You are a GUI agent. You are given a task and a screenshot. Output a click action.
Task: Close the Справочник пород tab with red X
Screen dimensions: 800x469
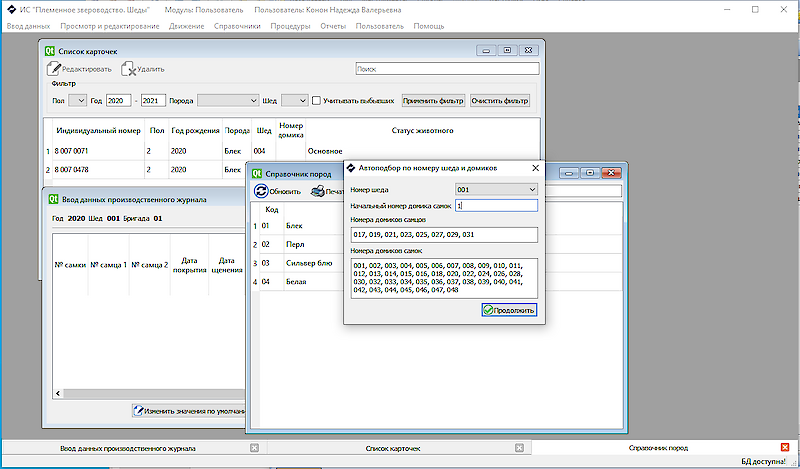point(786,449)
